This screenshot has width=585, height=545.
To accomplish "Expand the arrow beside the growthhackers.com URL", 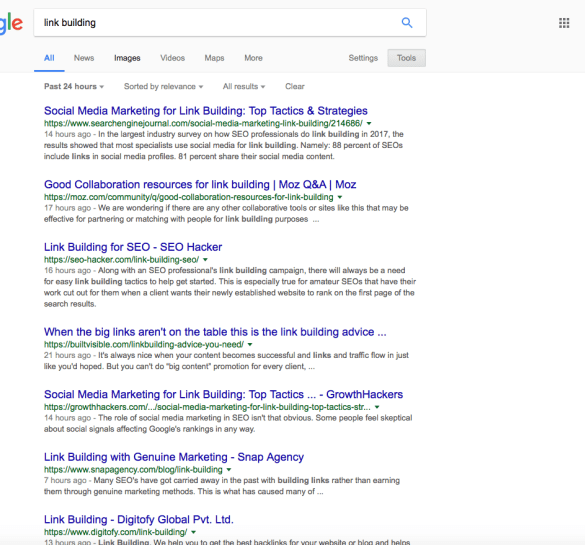I will click(x=377, y=407).
